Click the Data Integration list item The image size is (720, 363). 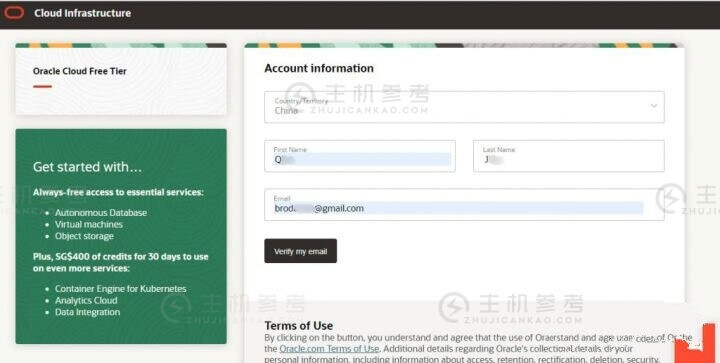coord(87,312)
